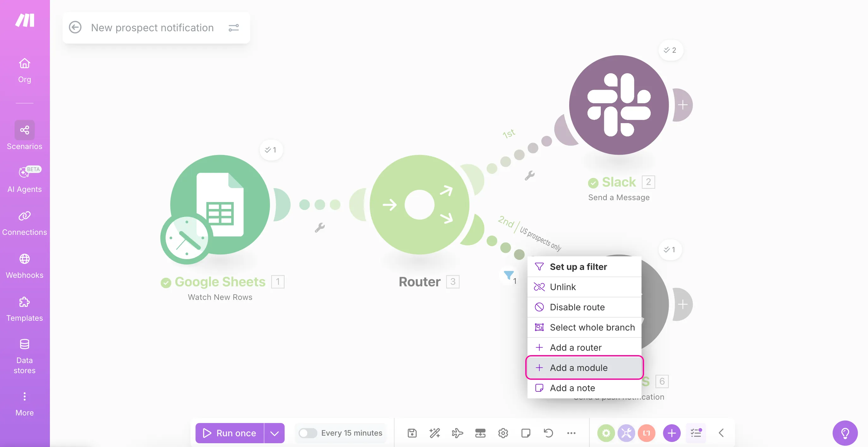Viewport: 868px width, 447px height.
Task: Select Add a module from the menu
Action: [x=584, y=368]
